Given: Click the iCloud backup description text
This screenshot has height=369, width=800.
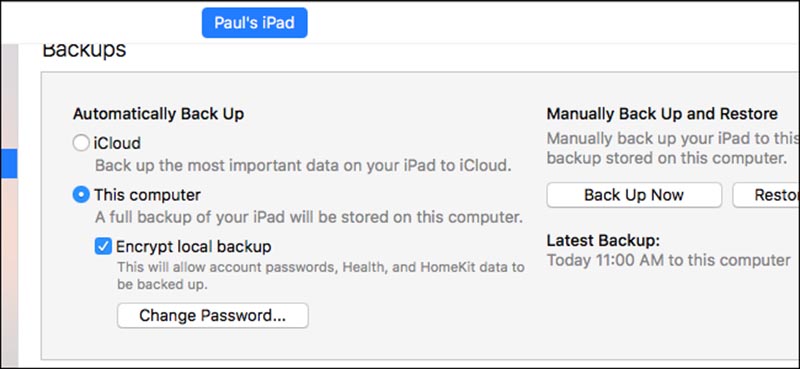Looking at the screenshot, I should pos(303,166).
